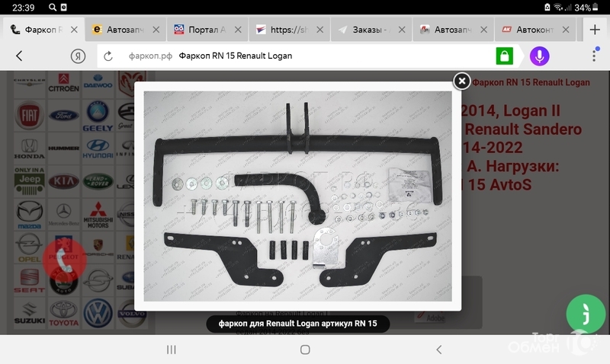Tap the Volvo brand logo
The height and width of the screenshot is (364, 610).
click(x=132, y=314)
